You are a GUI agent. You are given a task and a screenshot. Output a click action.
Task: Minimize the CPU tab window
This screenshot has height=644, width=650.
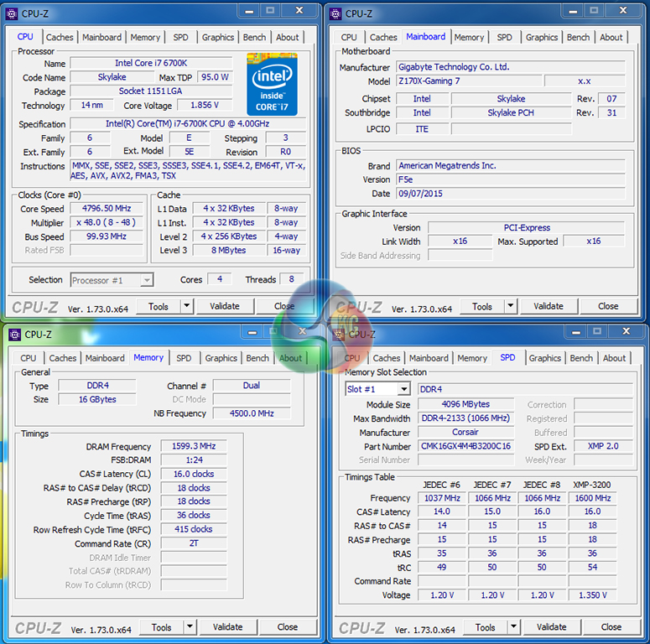pyautogui.click(x=249, y=11)
